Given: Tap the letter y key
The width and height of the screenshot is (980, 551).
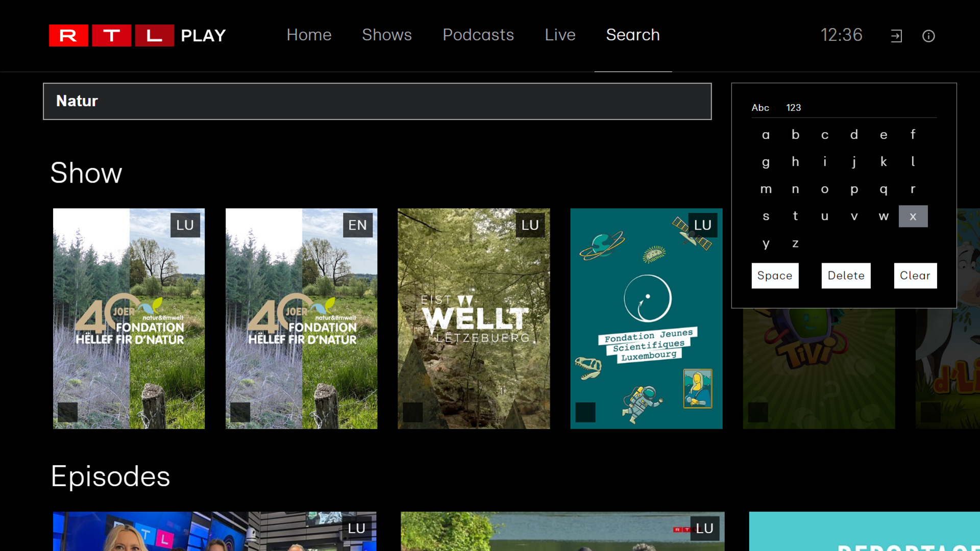Looking at the screenshot, I should [766, 244].
